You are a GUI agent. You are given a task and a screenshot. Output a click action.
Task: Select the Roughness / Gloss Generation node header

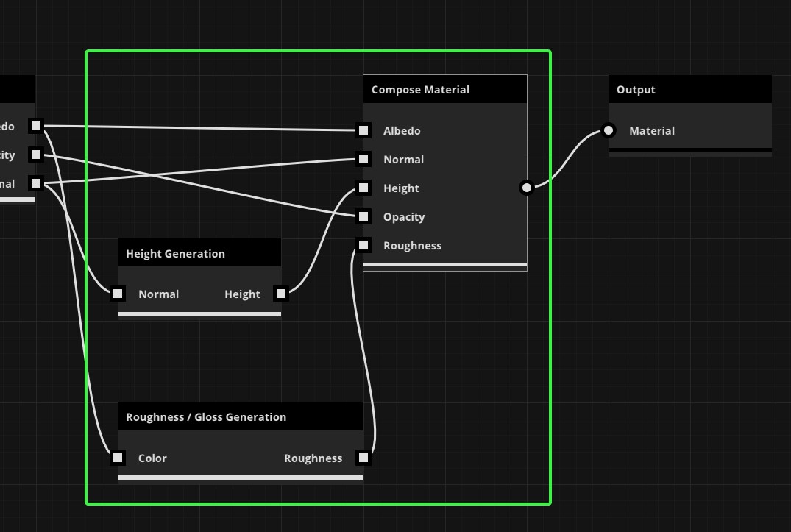pyautogui.click(x=240, y=417)
